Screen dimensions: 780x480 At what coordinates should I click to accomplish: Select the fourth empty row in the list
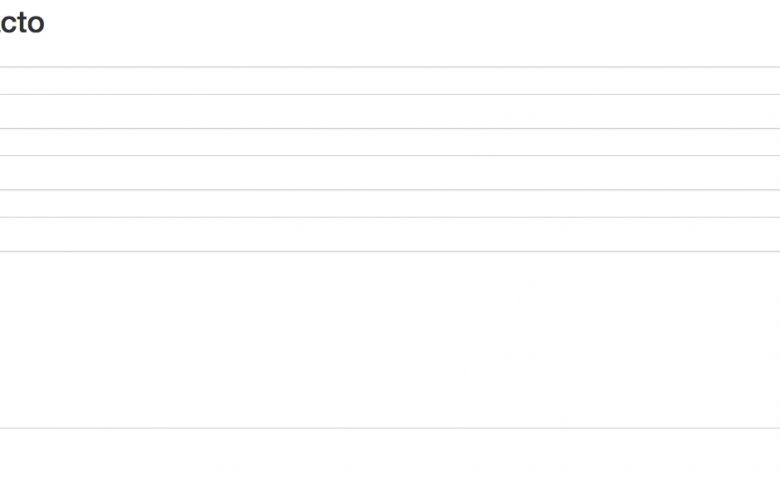click(x=390, y=173)
